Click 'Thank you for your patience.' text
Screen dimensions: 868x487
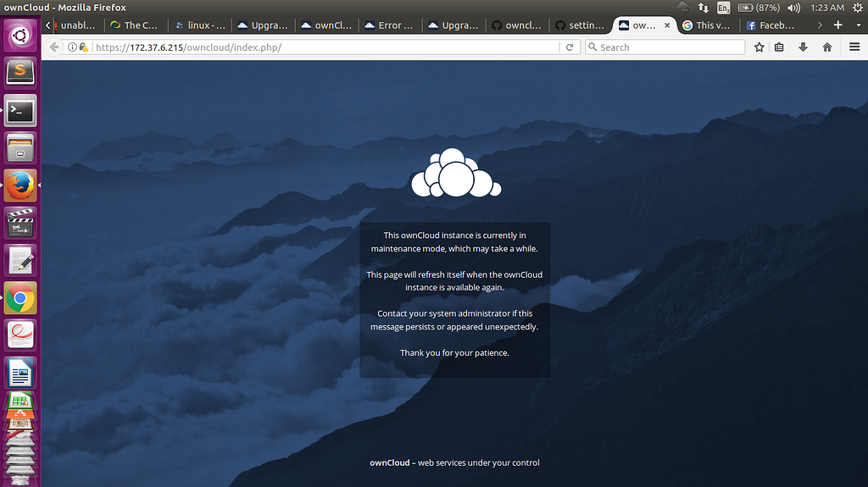[454, 352]
